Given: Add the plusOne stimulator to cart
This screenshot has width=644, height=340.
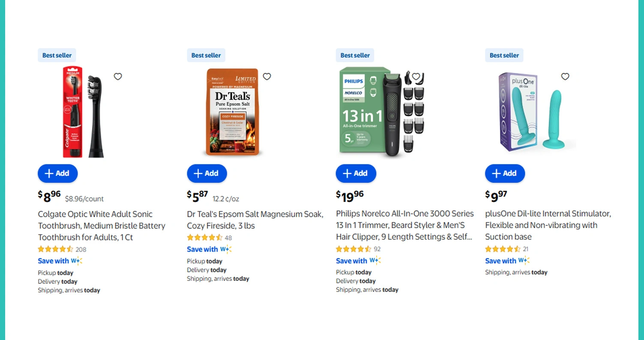Looking at the screenshot, I should 505,173.
